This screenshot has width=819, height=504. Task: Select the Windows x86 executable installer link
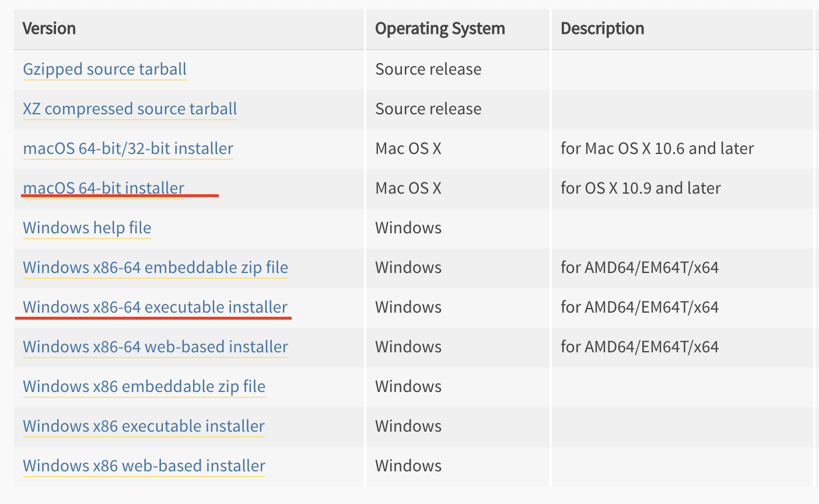[x=143, y=426]
